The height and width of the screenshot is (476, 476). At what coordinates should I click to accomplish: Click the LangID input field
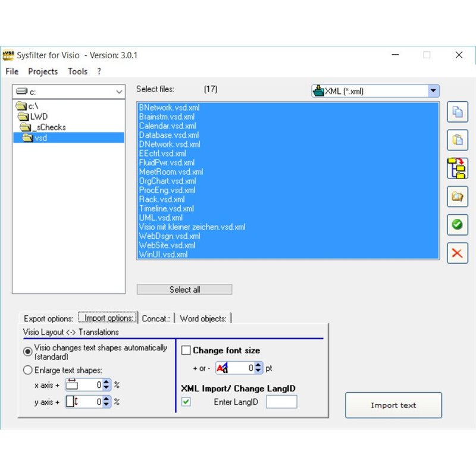pyautogui.click(x=281, y=402)
